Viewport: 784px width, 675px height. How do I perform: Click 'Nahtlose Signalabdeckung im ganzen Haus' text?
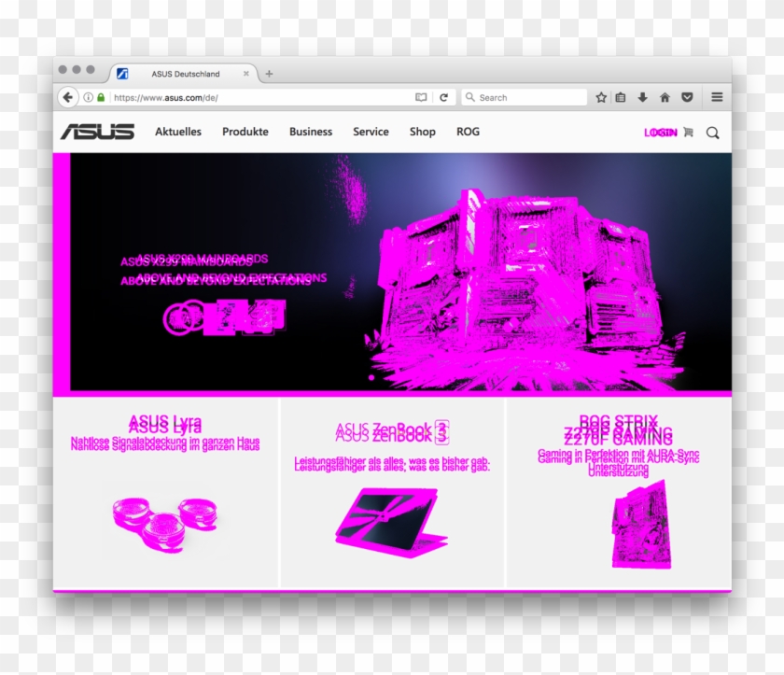165,443
